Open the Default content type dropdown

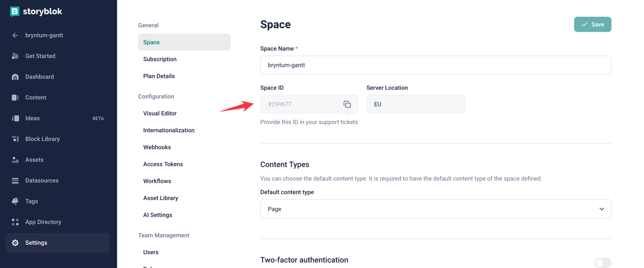click(436, 209)
